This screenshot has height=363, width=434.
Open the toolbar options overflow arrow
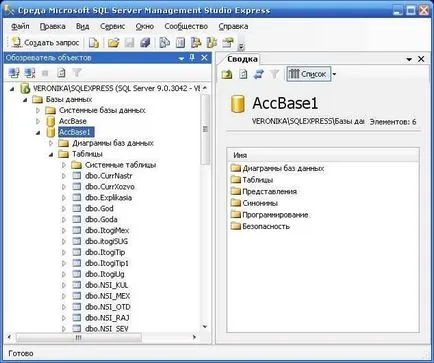click(x=242, y=46)
